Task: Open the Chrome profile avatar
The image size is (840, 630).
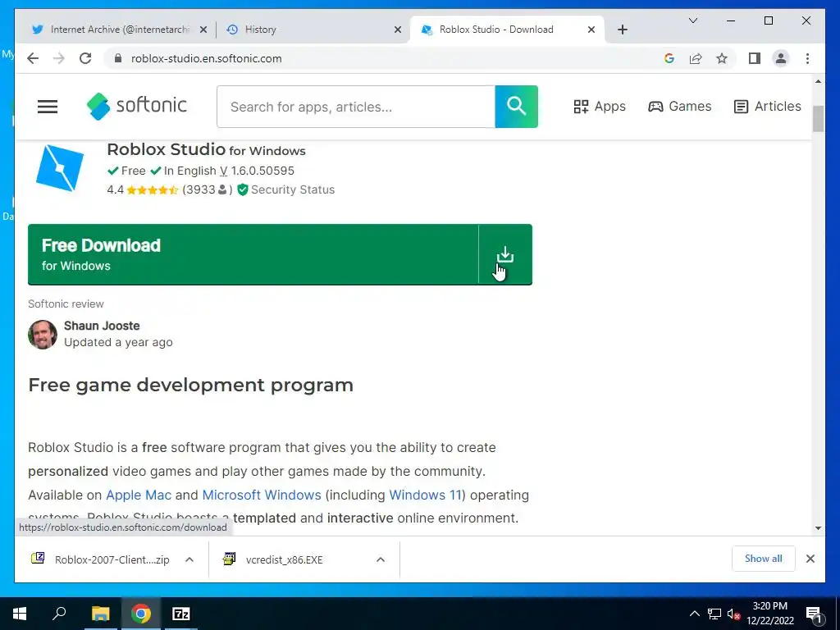Action: [x=781, y=58]
